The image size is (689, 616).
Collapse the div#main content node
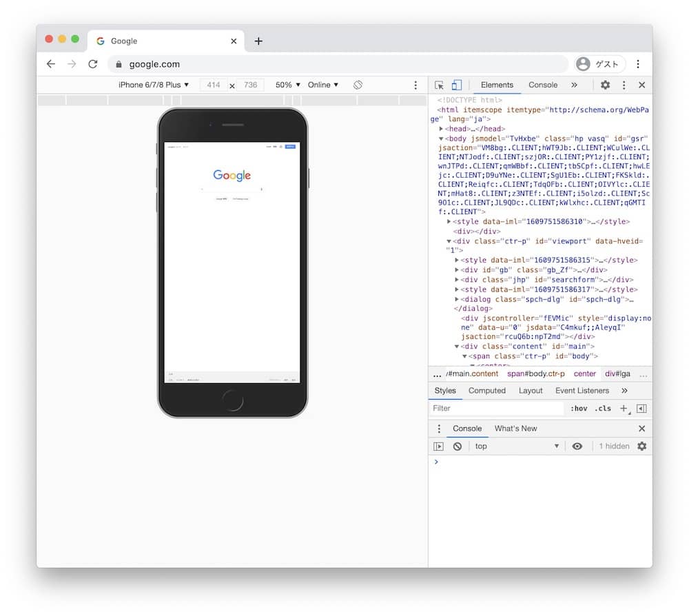coord(457,346)
